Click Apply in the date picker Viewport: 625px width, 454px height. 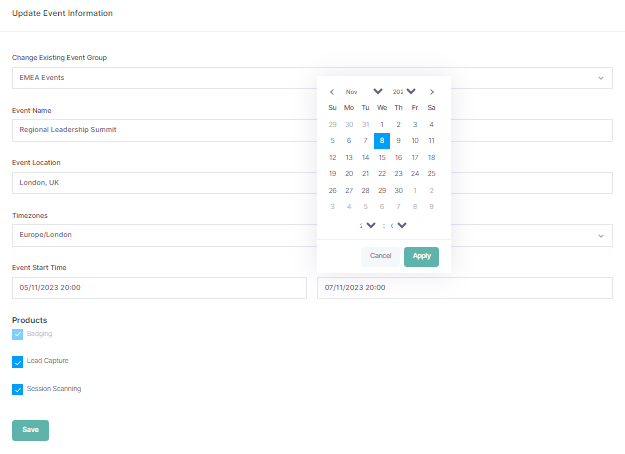pyautogui.click(x=421, y=256)
